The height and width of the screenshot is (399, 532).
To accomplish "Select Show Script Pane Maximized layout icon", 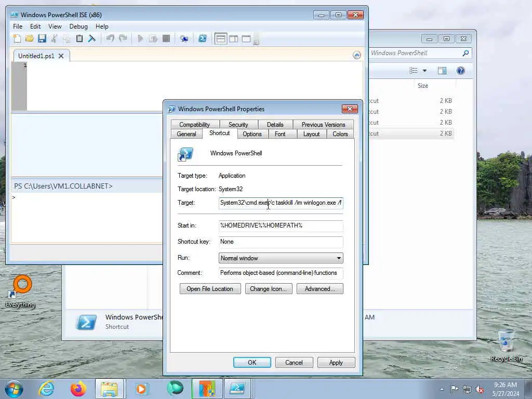I will 246,38.
